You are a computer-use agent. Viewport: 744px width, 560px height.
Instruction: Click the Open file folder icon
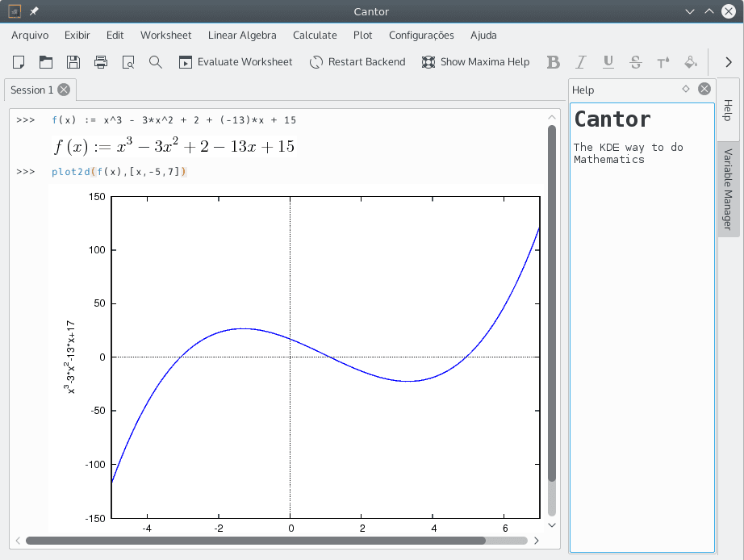coord(46,62)
